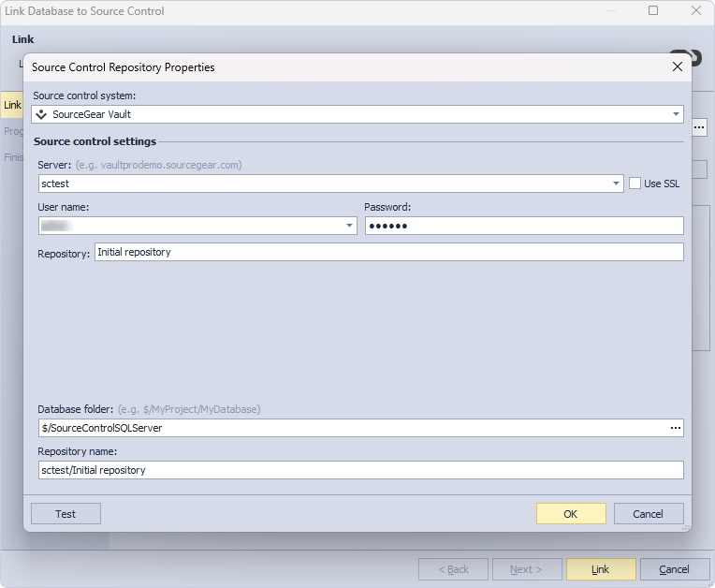Image resolution: width=715 pixels, height=588 pixels.
Task: Enable the Use SSL checkbox
Action: point(635,184)
